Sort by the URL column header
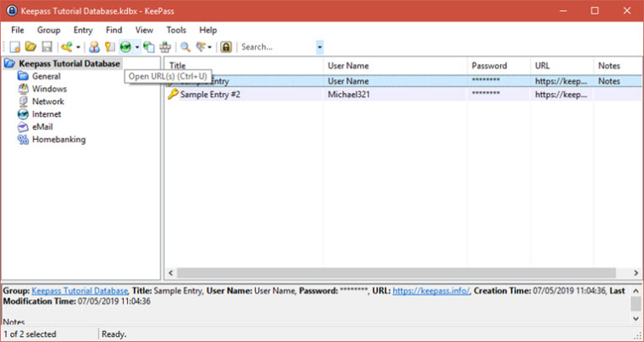This screenshot has height=342, width=644. pyautogui.click(x=562, y=66)
